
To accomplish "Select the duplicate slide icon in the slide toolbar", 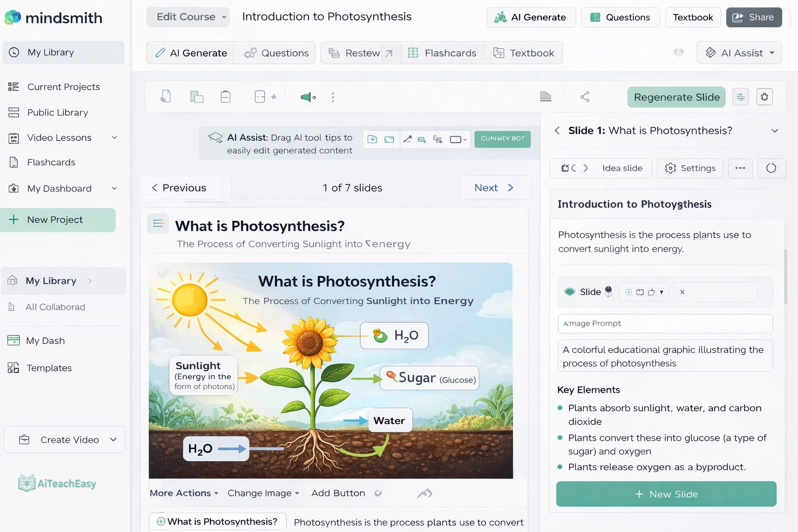I will click(196, 97).
